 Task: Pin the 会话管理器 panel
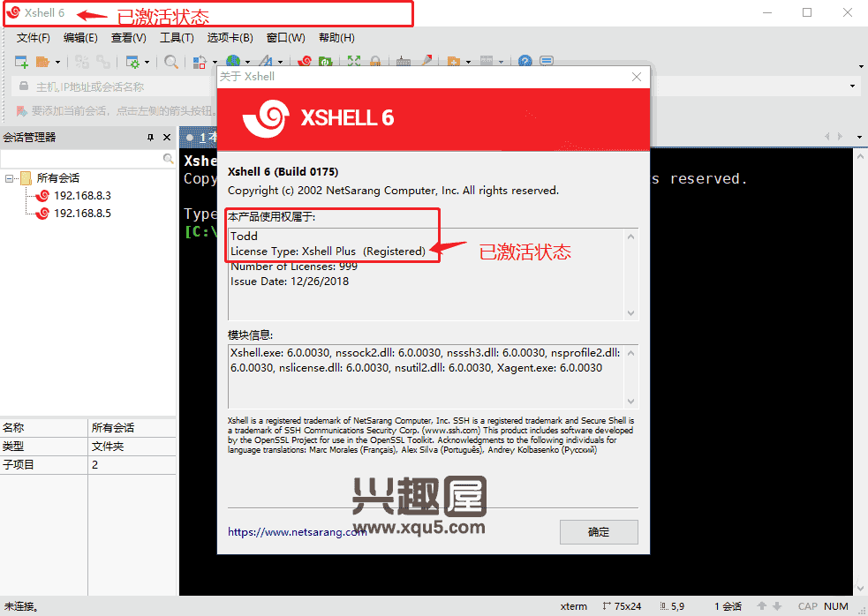pos(150,138)
